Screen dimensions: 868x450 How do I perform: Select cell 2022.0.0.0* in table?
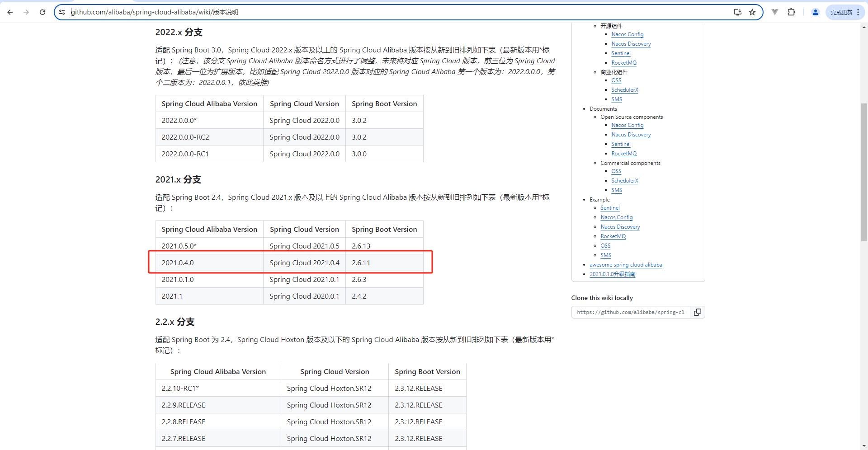209,121
